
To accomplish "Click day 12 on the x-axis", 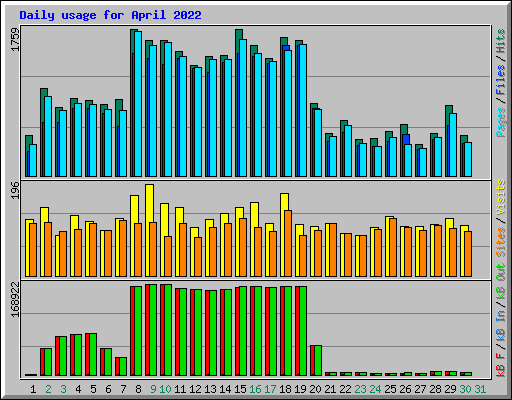I will pyautogui.click(x=195, y=389).
